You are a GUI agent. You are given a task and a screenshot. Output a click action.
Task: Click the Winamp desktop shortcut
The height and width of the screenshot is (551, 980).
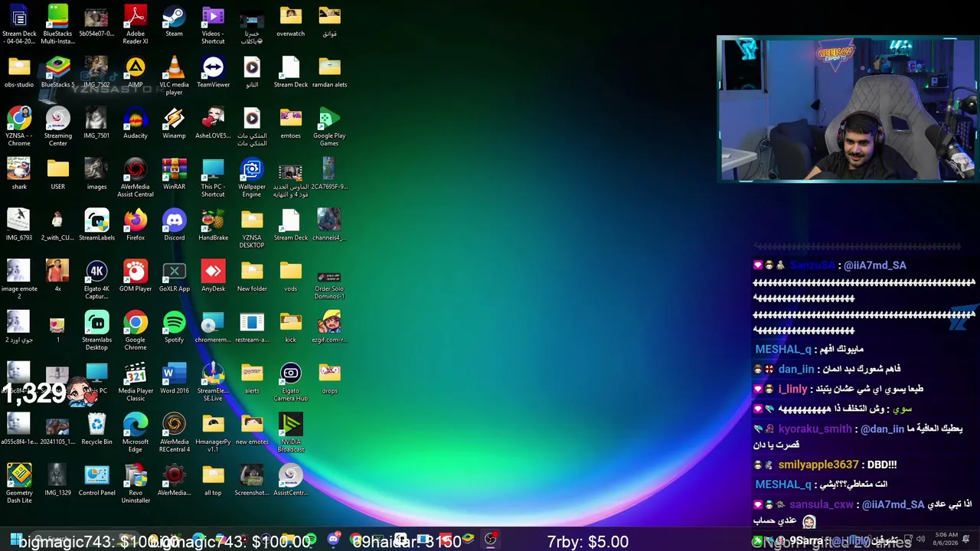tap(174, 124)
